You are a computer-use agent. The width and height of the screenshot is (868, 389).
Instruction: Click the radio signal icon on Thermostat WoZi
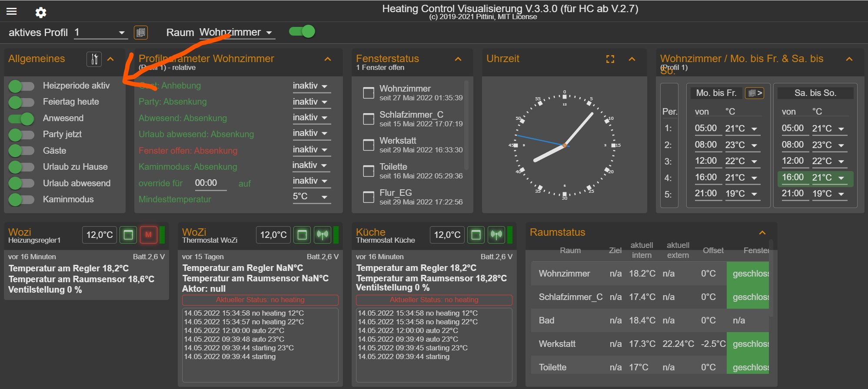322,235
